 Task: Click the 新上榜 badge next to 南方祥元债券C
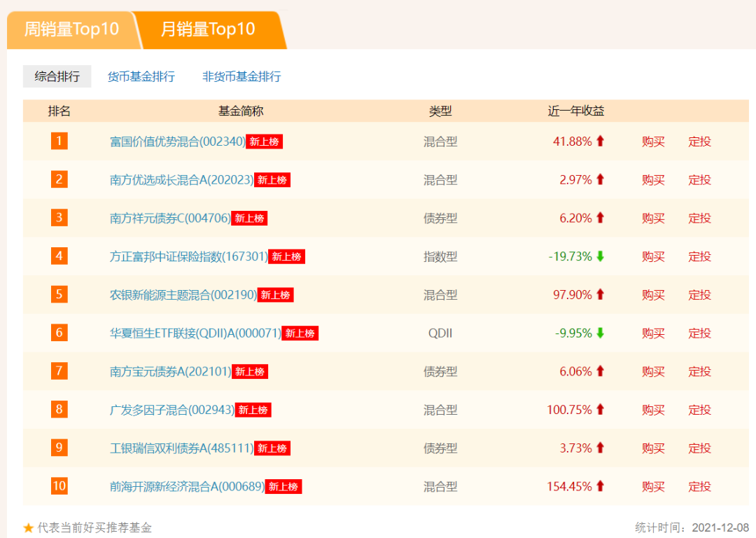(x=248, y=218)
